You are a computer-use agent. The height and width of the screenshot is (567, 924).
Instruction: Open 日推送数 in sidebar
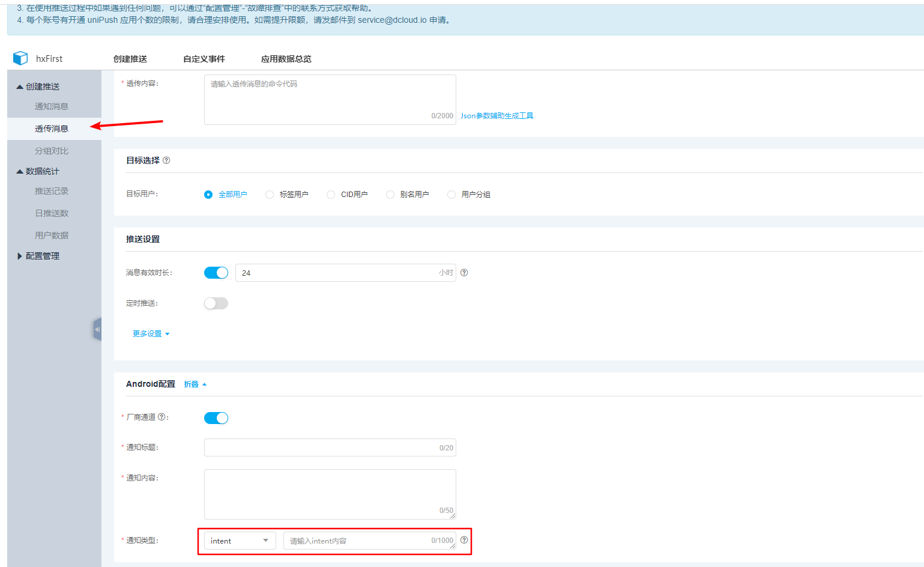[52, 213]
